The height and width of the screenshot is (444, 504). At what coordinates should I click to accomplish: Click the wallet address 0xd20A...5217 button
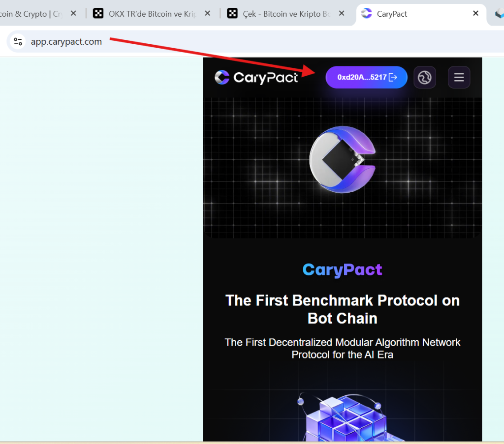pyautogui.click(x=366, y=77)
